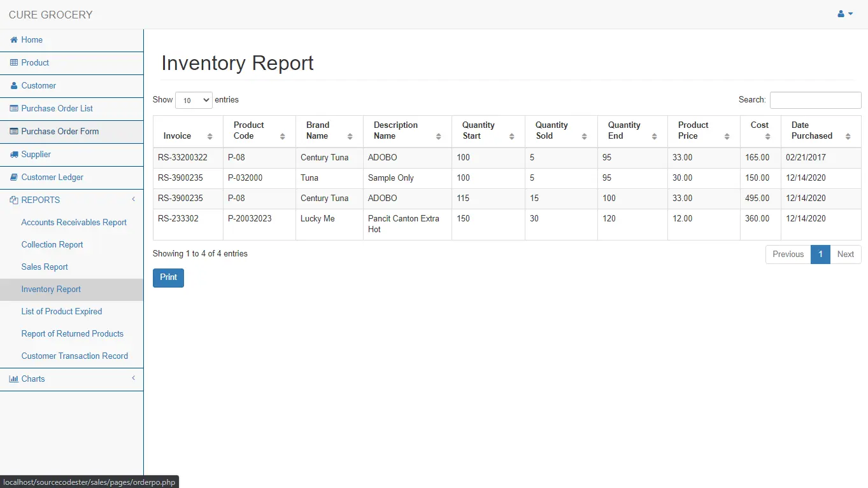This screenshot has height=488, width=868.
Task: Open Sales Report page
Action: point(45,267)
